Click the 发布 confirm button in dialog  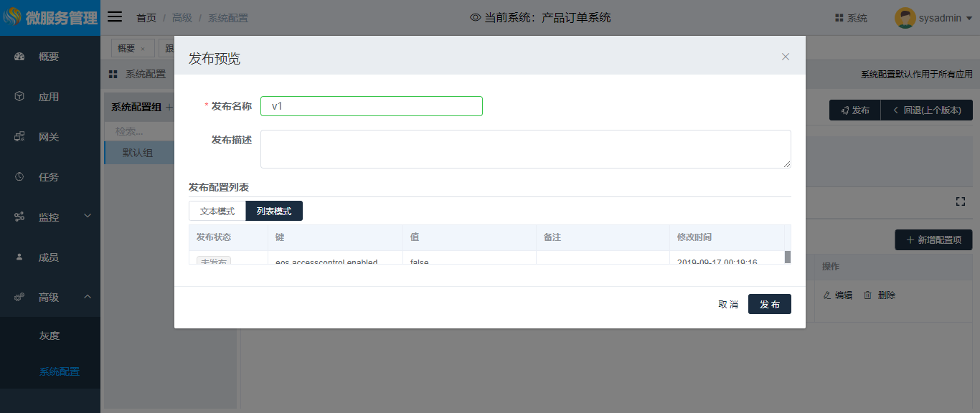click(x=769, y=304)
